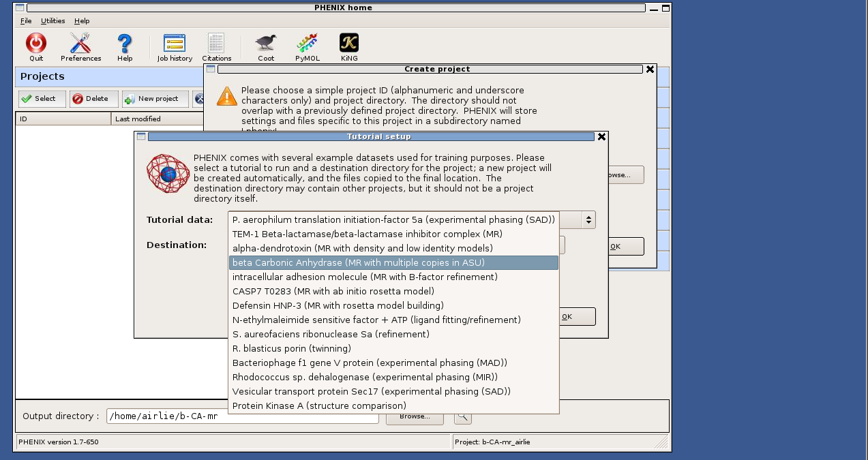Image resolution: width=868 pixels, height=460 pixels.
Task: Launch Coot from the toolbar
Action: [266, 45]
